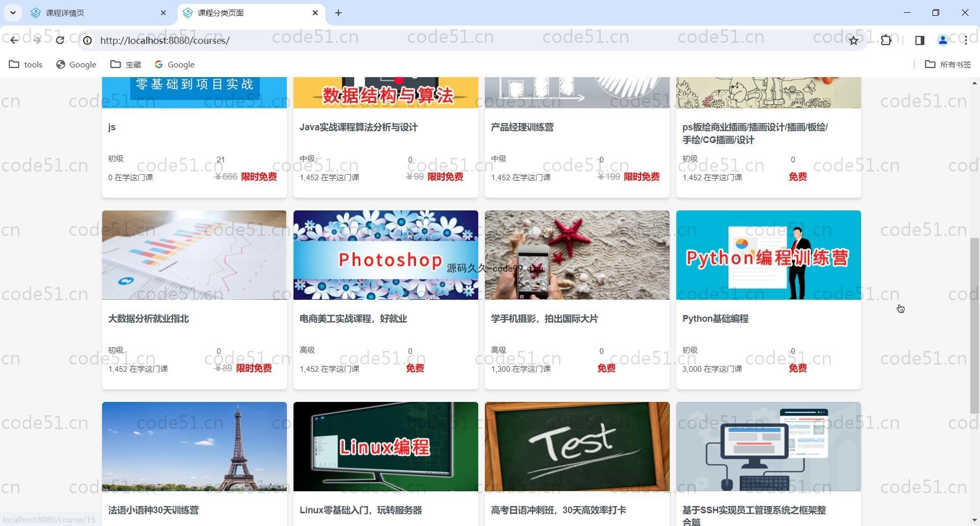This screenshot has width=980, height=526.
Task: View site information icon in address bar
Action: 87,40
